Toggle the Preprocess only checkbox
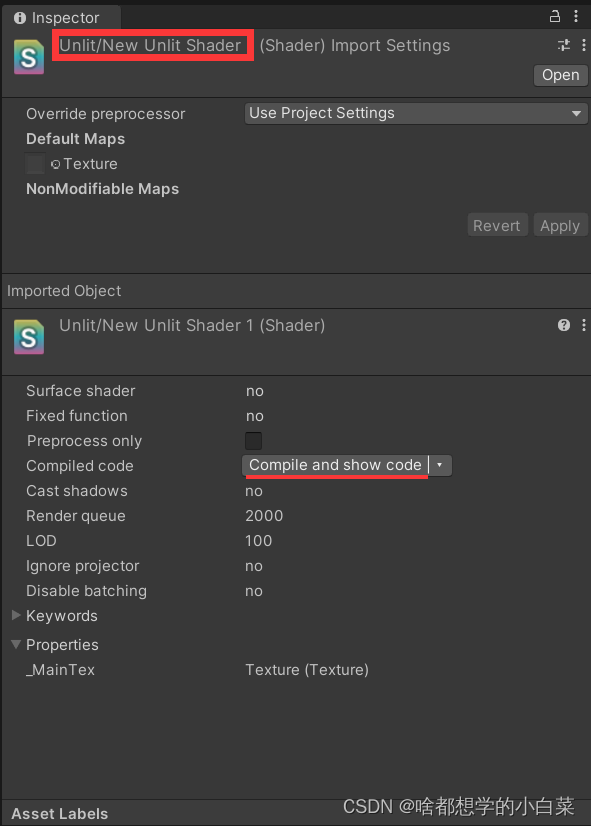591x826 pixels. coord(253,440)
